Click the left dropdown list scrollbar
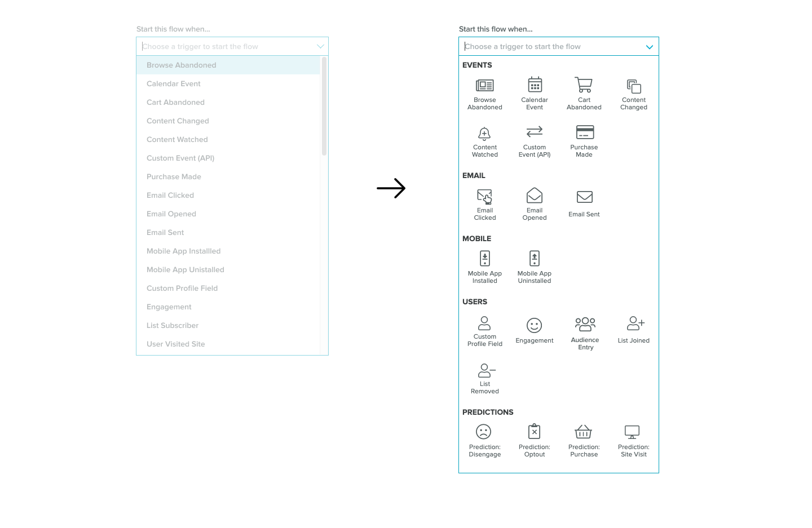Screen dimensions: 812x528 (x=324, y=107)
